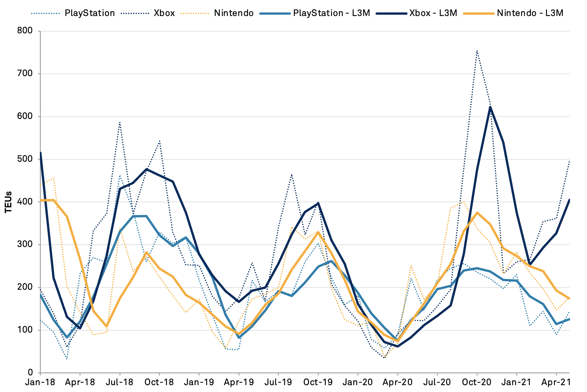Click the 0 y-axis tick label
Image resolution: width=587 pixels, height=392 pixels.
[x=30, y=373]
